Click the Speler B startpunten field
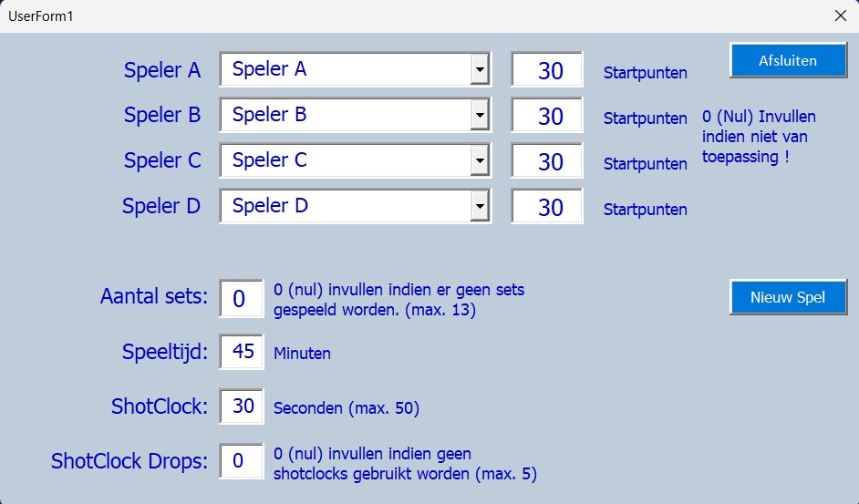 547,116
